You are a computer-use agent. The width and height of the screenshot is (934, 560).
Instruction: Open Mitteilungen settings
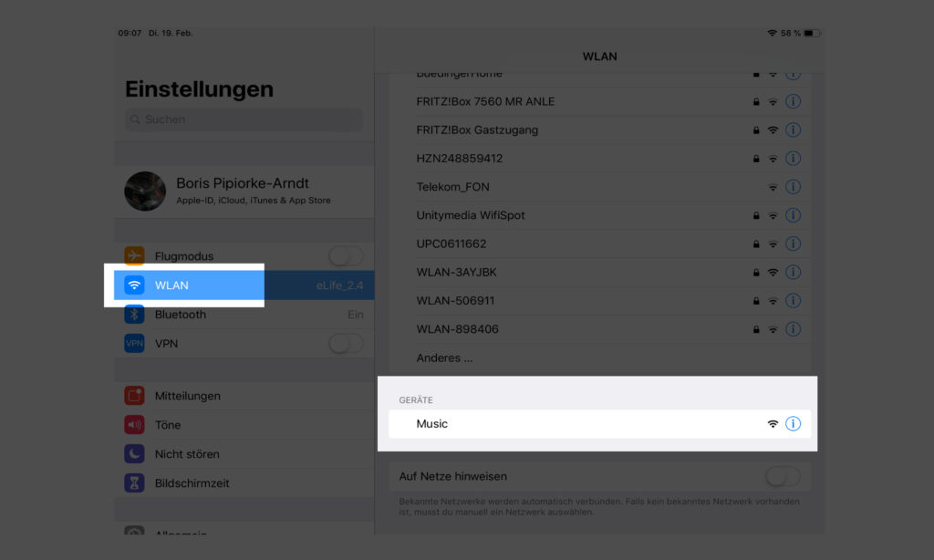tap(244, 396)
